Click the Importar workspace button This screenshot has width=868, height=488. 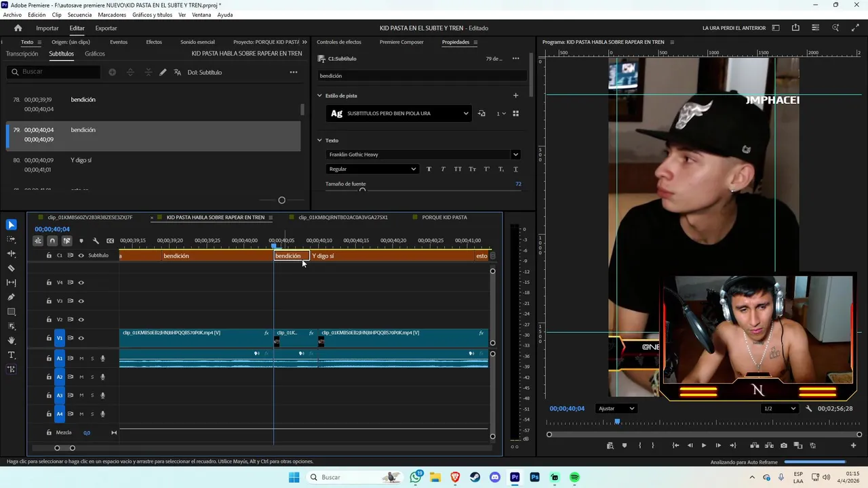coord(47,28)
